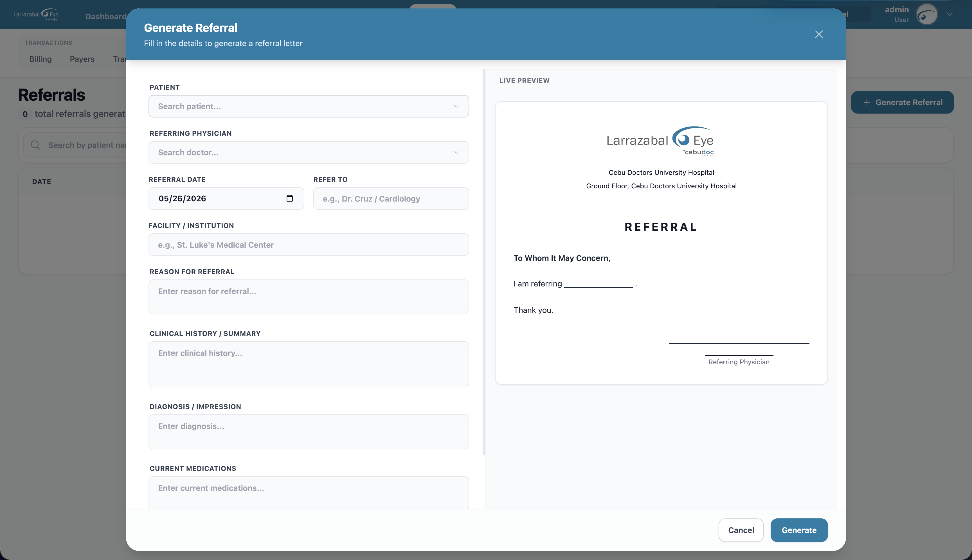Click the Clinical History / Summary textarea
The image size is (972, 560).
pos(309,364)
